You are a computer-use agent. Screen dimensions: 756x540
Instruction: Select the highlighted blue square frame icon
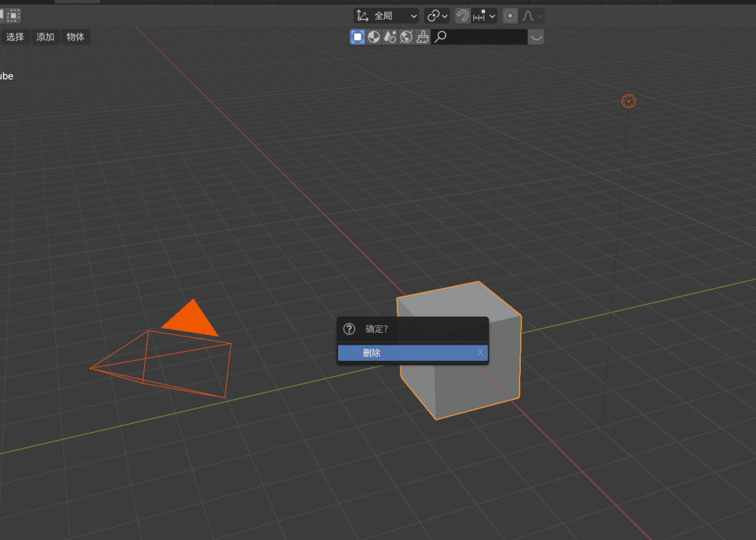[x=357, y=37]
